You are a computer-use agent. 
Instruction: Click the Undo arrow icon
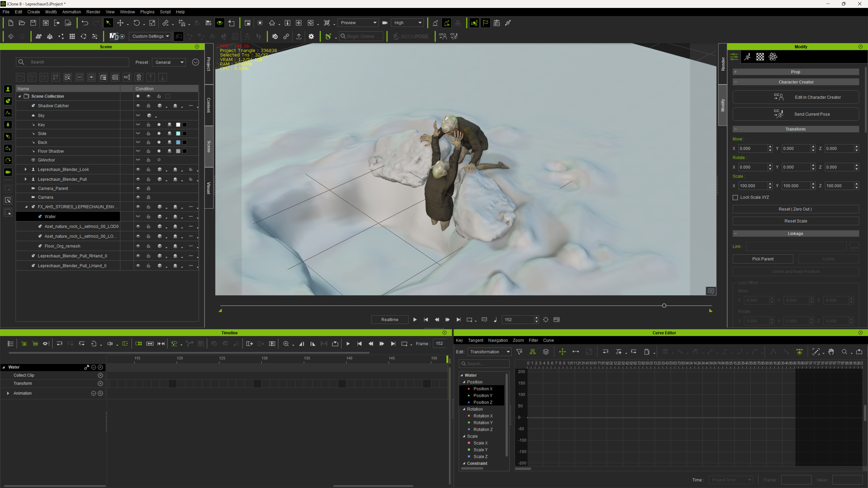click(85, 23)
